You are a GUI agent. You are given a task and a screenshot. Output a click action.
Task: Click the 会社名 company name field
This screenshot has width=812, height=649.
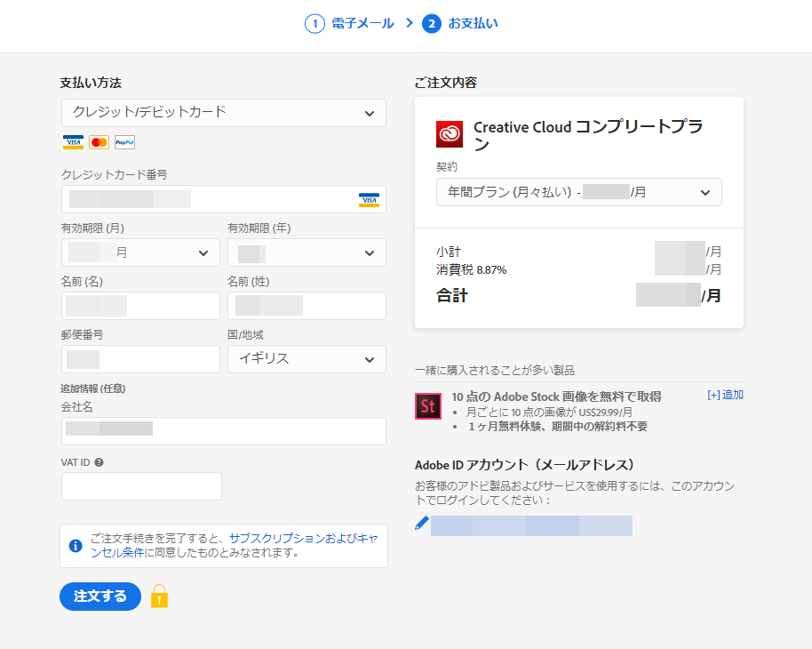tap(224, 431)
